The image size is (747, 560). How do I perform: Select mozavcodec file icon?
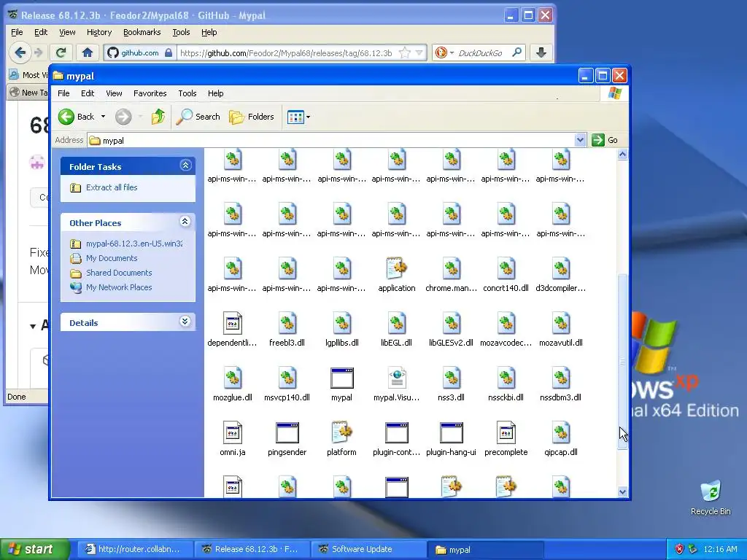[506, 323]
